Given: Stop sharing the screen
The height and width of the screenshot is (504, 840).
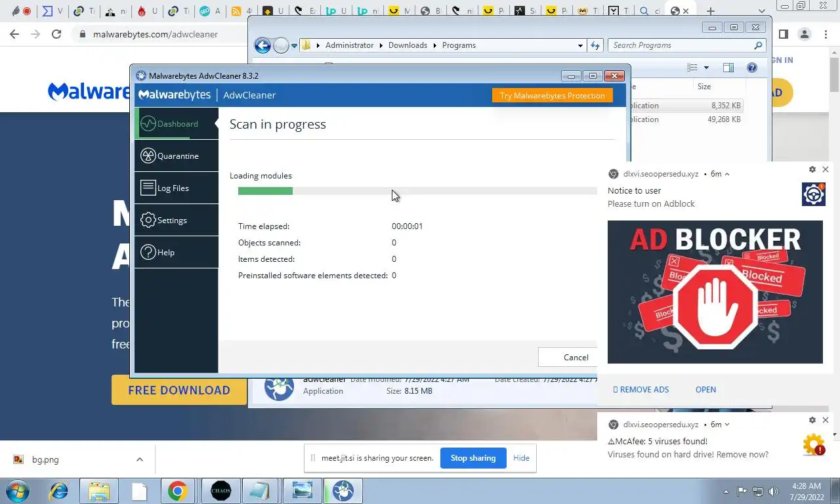Looking at the screenshot, I should tap(473, 458).
